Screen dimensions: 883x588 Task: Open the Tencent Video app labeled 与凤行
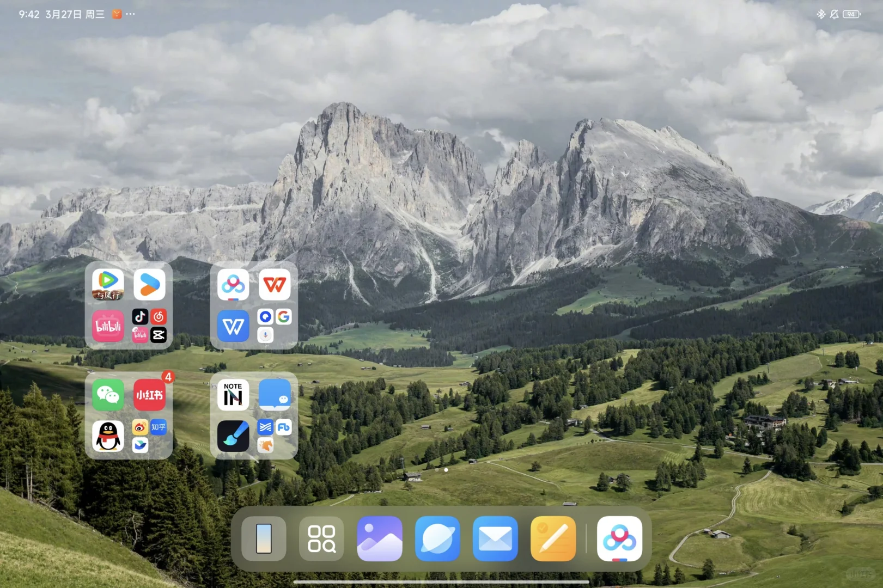pos(108,285)
